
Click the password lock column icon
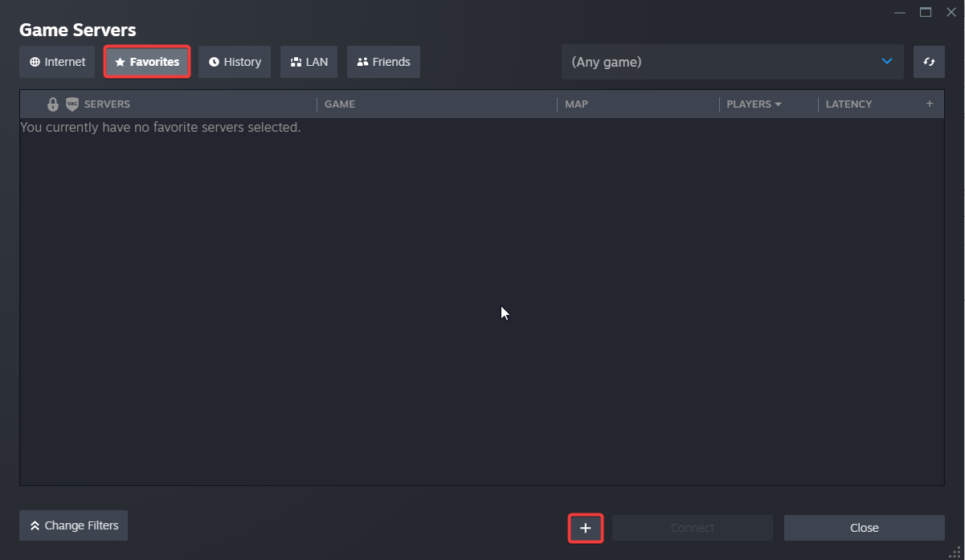pyautogui.click(x=53, y=104)
